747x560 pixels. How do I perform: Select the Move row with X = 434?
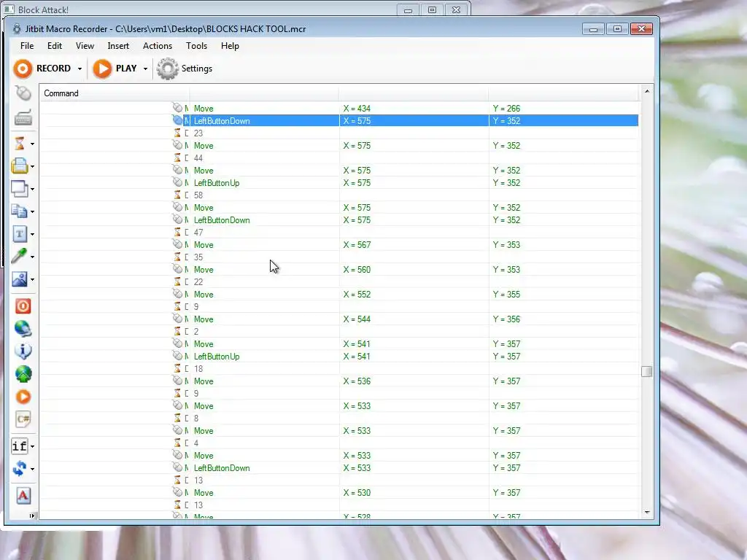[x=338, y=109]
